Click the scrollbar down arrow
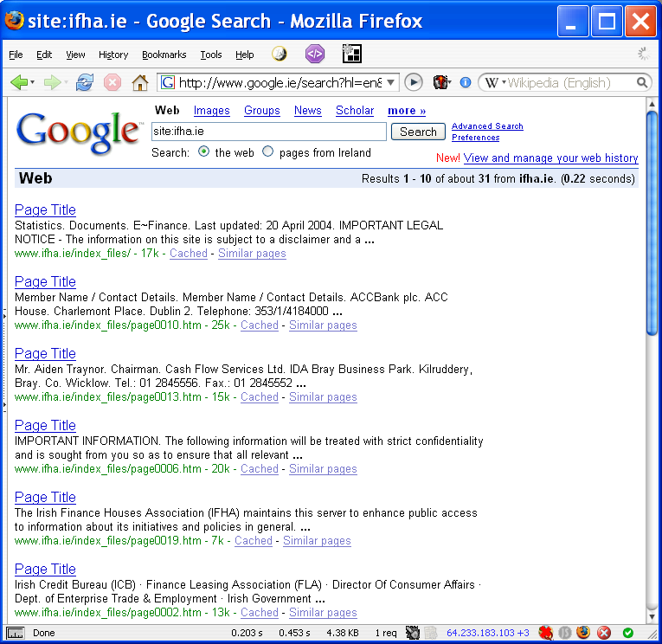The image size is (662, 644). tap(652, 617)
